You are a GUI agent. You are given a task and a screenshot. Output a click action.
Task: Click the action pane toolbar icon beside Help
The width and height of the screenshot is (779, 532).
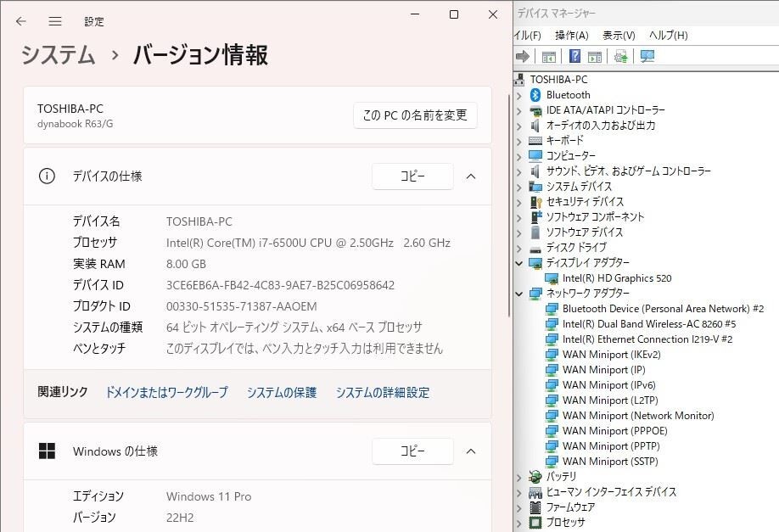(x=594, y=57)
